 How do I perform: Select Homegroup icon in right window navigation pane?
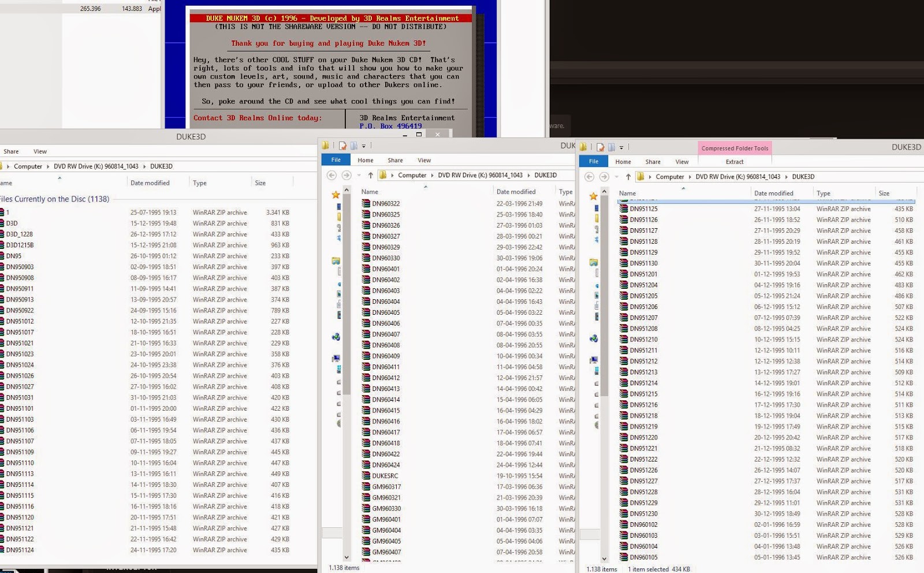click(593, 338)
